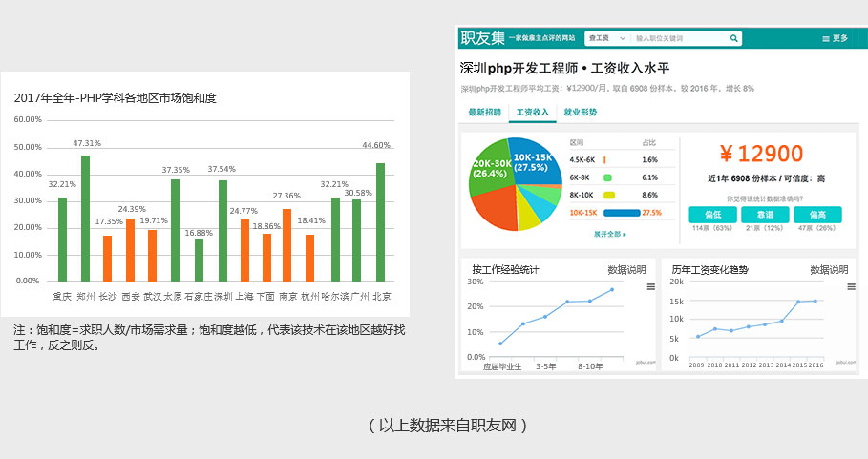Click the 郑州 bar labeled 47.31%
The width and height of the screenshot is (868, 459).
85,218
